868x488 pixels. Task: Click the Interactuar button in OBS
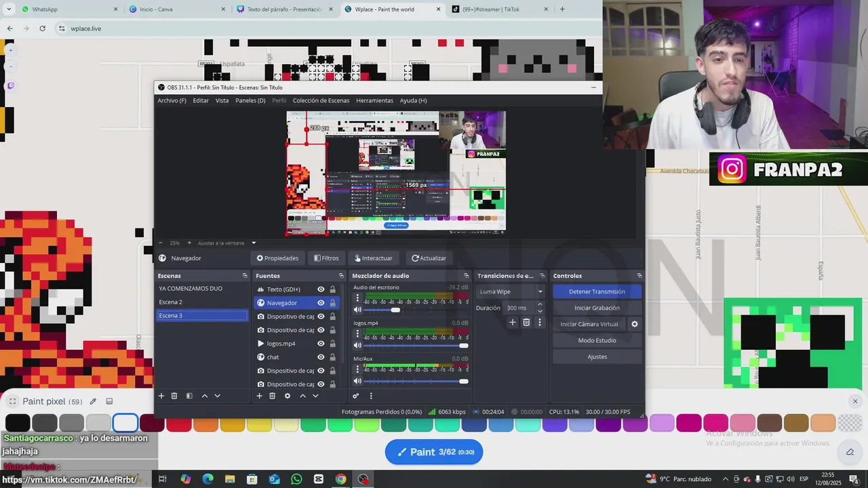[x=374, y=258]
